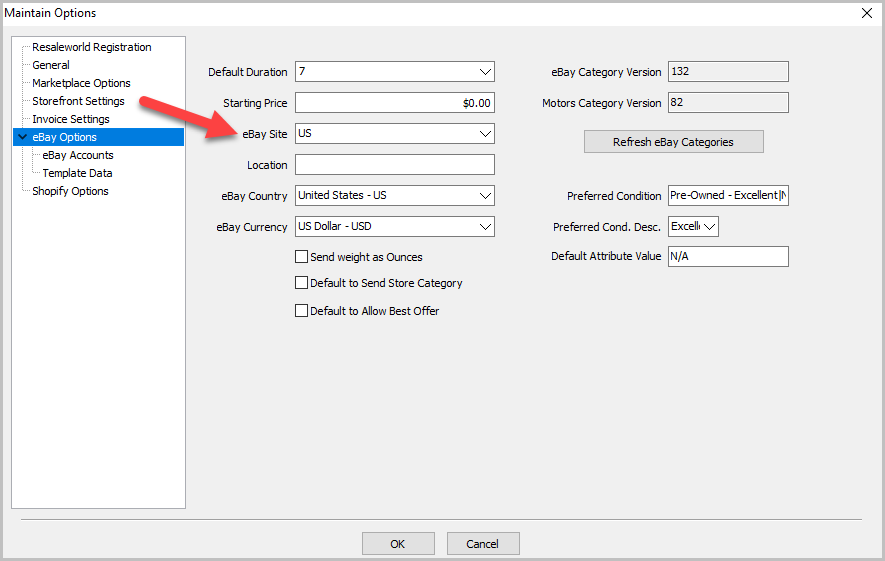
Task: Open Resaleworld Registration in options tree
Action: point(91,47)
